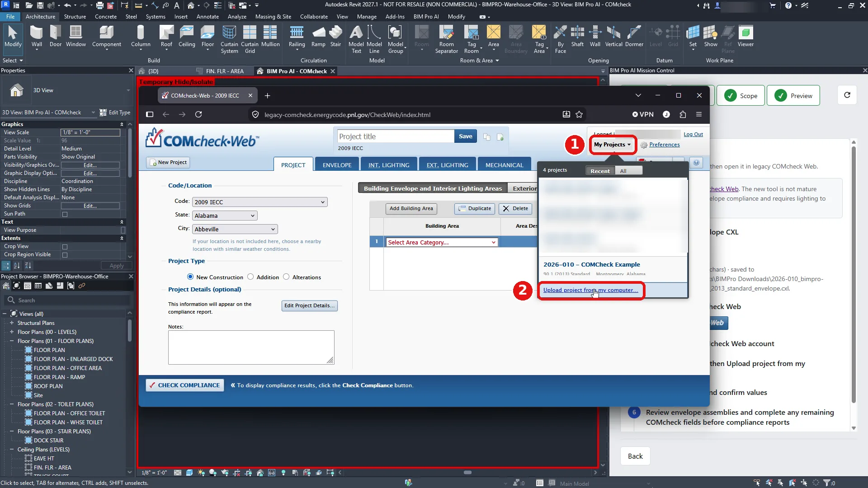Image resolution: width=868 pixels, height=488 pixels.
Task: Open the Annotate ribbon tab
Action: click(208, 17)
